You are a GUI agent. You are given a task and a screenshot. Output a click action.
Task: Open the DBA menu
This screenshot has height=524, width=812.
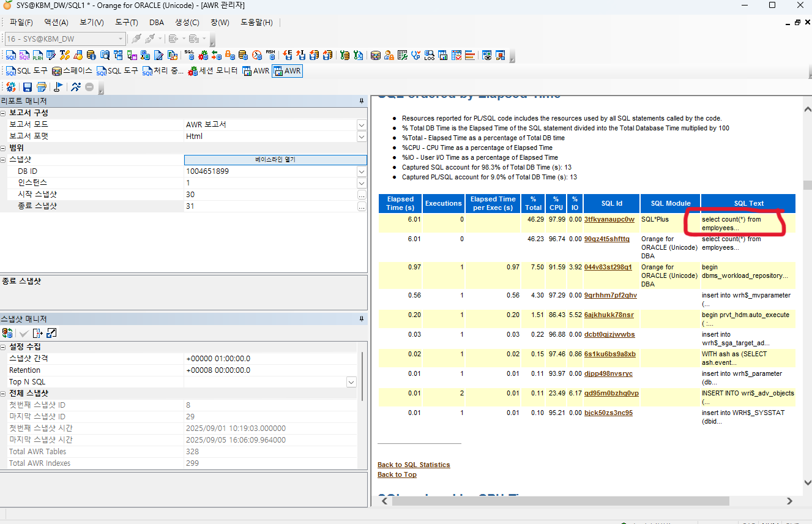(157, 23)
